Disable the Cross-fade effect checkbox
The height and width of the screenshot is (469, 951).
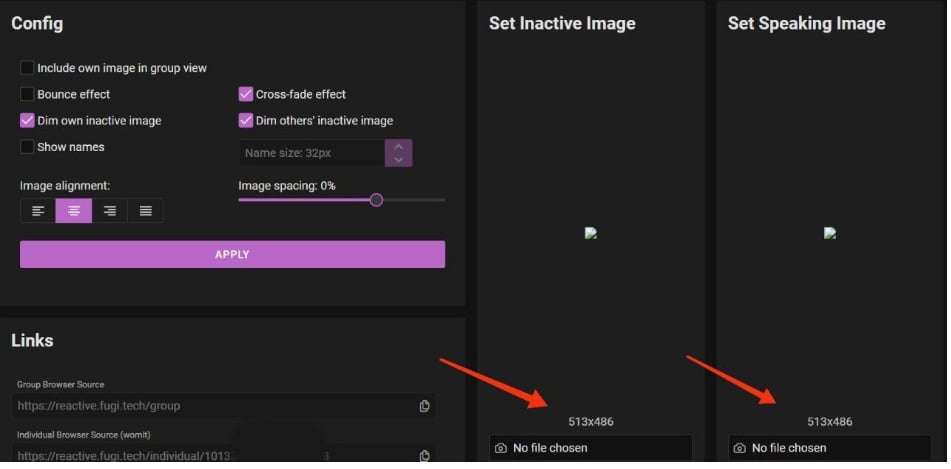pyautogui.click(x=246, y=94)
